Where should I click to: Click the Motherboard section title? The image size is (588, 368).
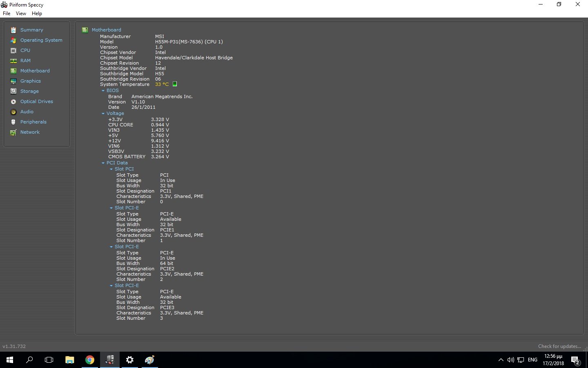[106, 30]
